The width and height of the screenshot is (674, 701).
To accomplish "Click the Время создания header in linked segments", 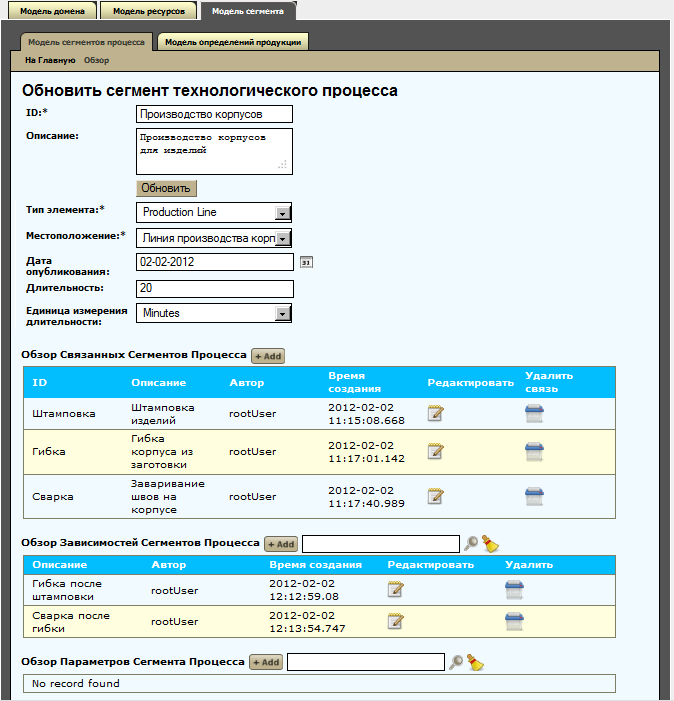I will [x=354, y=382].
